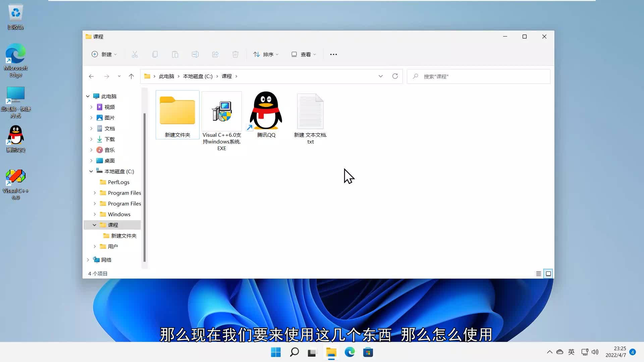Click 本地磁盘 (C:) in address breadcrumb
Screen dimensions: 644x362
pyautogui.click(x=198, y=76)
